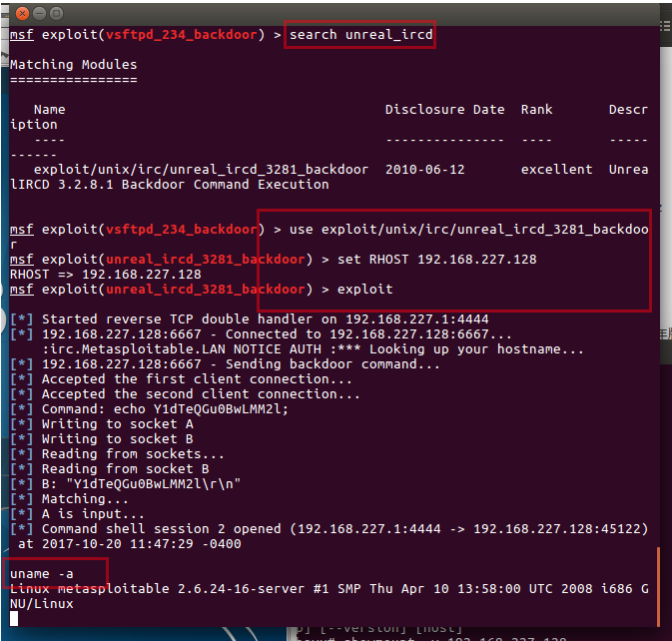Viewport: 672px width, 641px height.
Task: Click the 'RHOST => 192.168.227.128' output line
Action: (106, 275)
